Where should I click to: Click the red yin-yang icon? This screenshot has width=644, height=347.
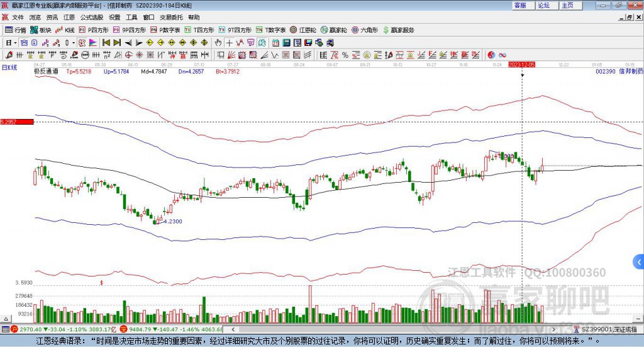491,55
